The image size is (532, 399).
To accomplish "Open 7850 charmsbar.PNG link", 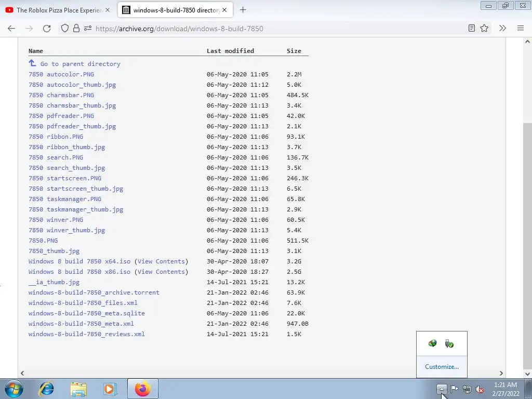I will pyautogui.click(x=61, y=95).
